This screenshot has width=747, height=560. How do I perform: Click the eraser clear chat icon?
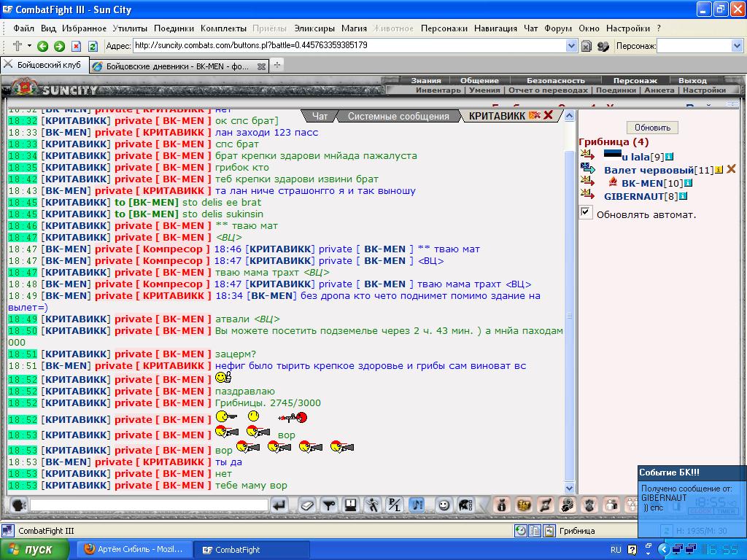pos(307,505)
